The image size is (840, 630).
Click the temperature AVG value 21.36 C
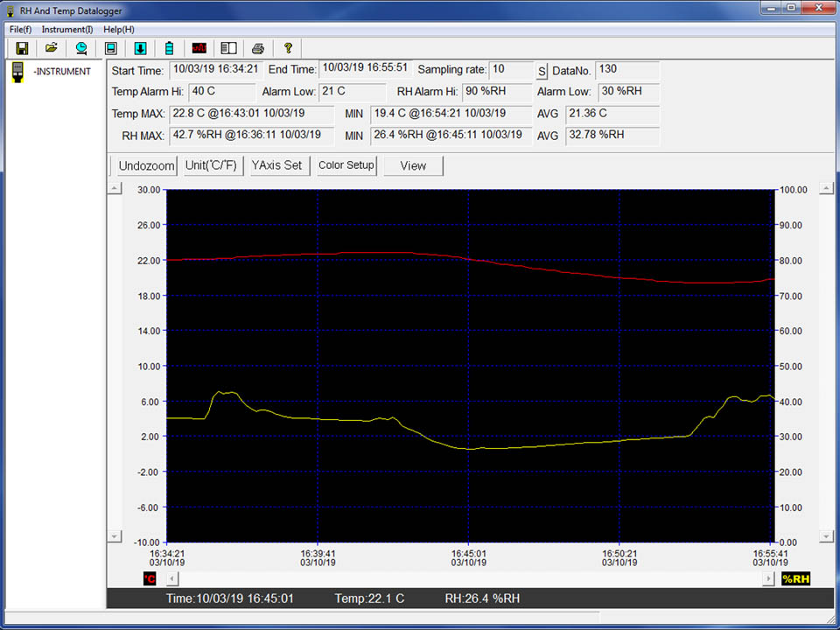[x=612, y=114]
